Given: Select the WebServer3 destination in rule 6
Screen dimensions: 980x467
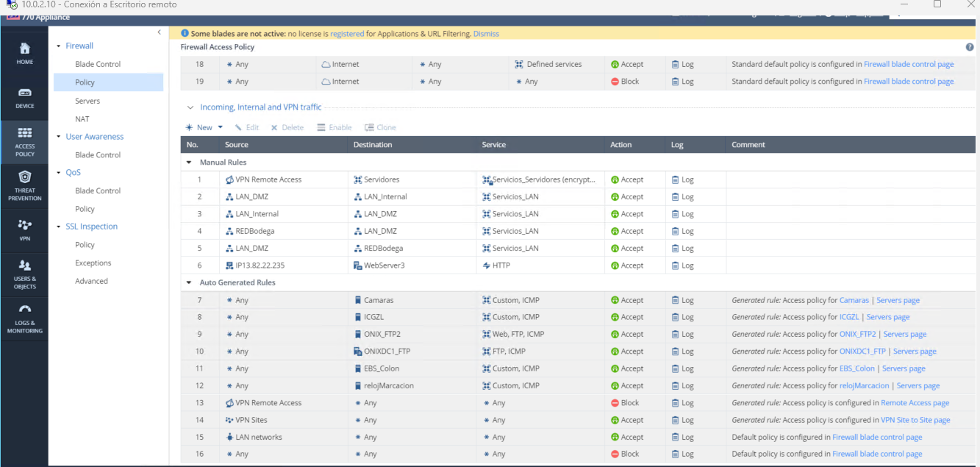Looking at the screenshot, I should [384, 265].
